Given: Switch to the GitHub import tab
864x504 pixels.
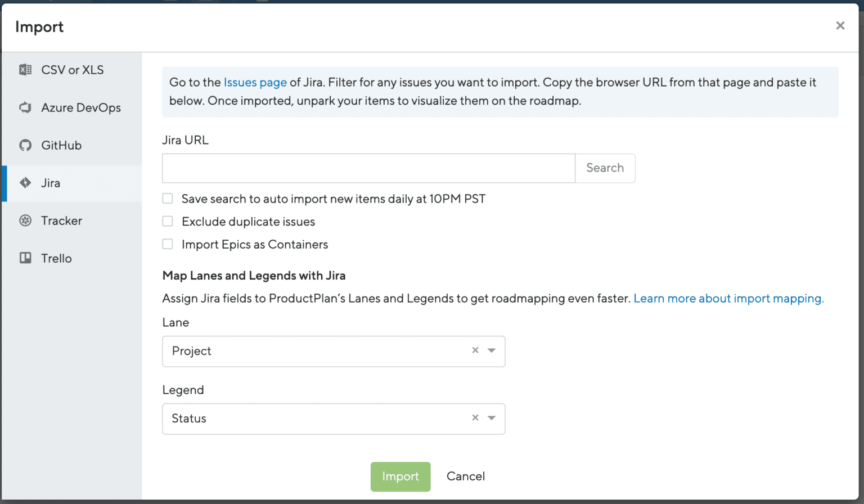Looking at the screenshot, I should 61,145.
